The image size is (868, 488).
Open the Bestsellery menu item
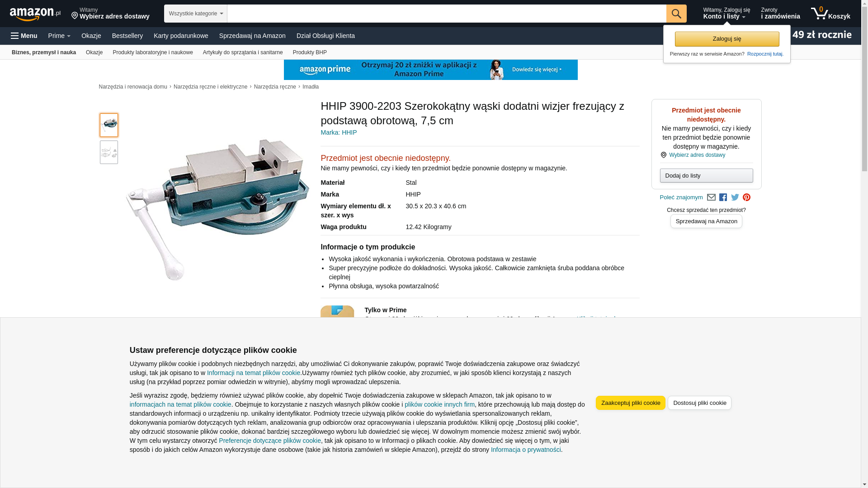click(x=127, y=36)
